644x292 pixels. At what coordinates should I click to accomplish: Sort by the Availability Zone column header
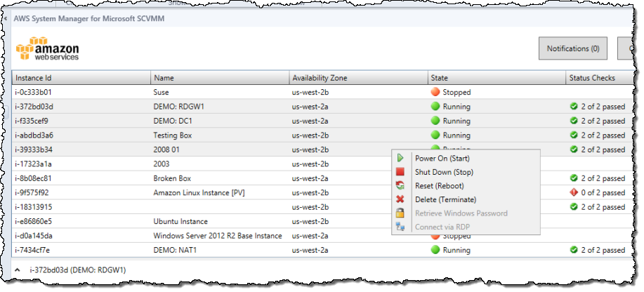[x=359, y=78]
